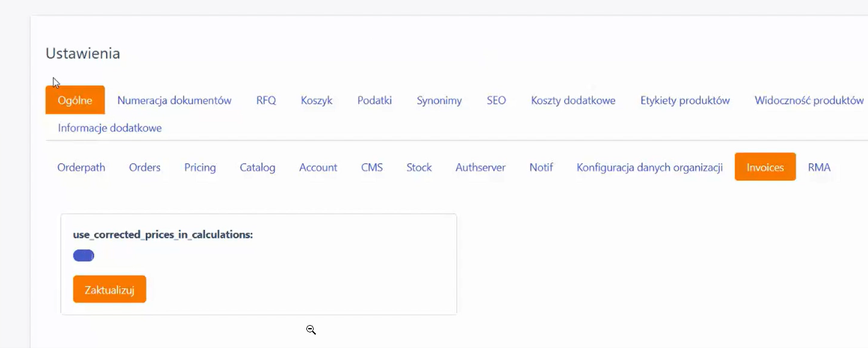
Task: Open Konfiguracja danych organizacji sub-tab
Action: (x=649, y=167)
